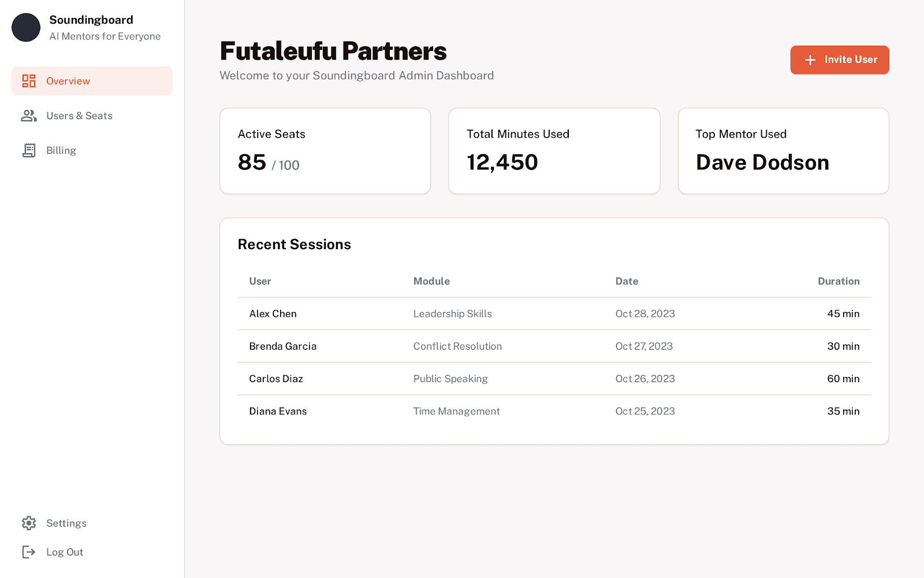This screenshot has width=924, height=578.
Task: Click the Duration column header
Action: pos(839,281)
